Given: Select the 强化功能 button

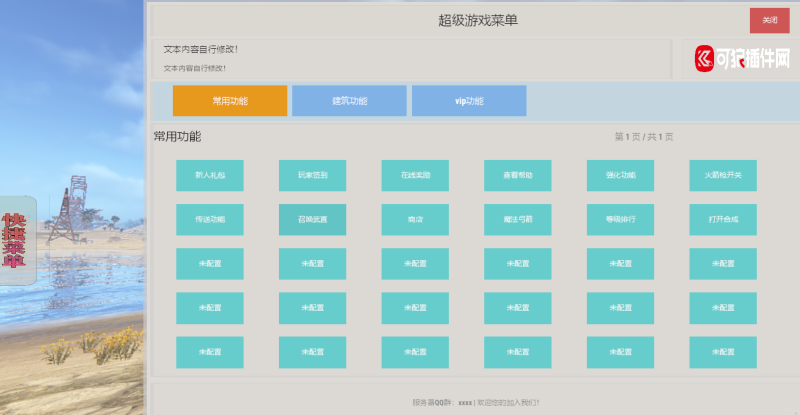Looking at the screenshot, I should point(620,175).
